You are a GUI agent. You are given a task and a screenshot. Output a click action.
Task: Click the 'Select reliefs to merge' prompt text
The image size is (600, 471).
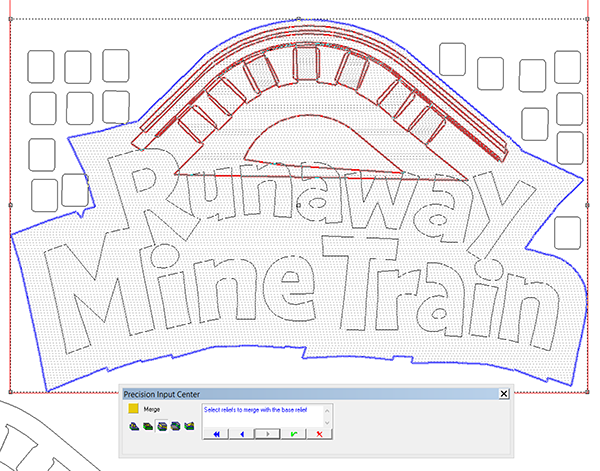(255, 410)
